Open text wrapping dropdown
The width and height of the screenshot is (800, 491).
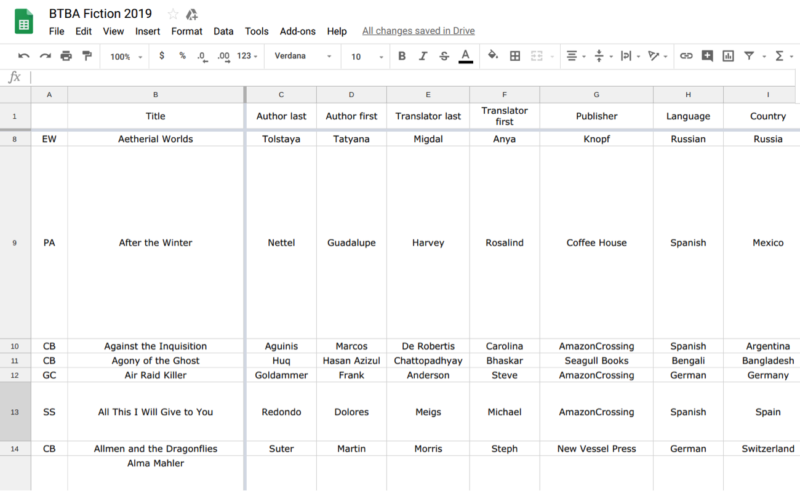(x=630, y=56)
